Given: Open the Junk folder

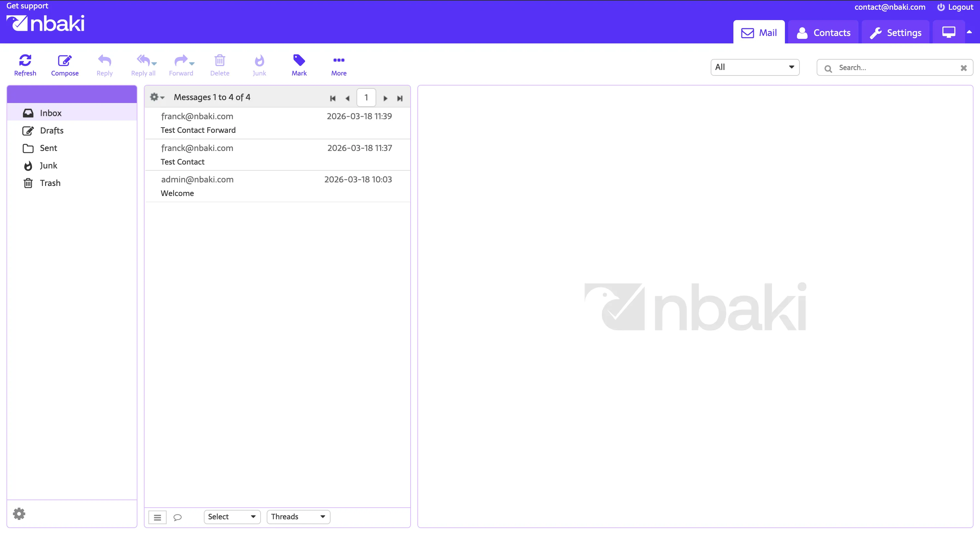Looking at the screenshot, I should coord(72,166).
